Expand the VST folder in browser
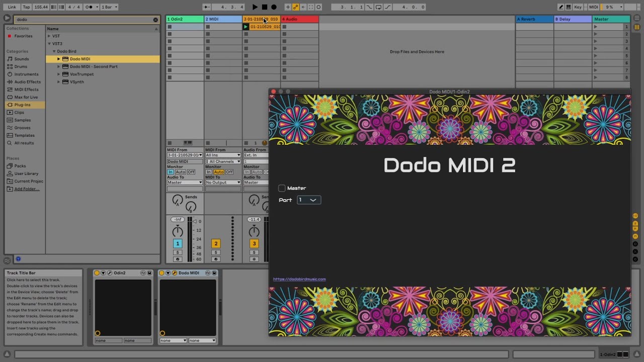 pos(49,36)
